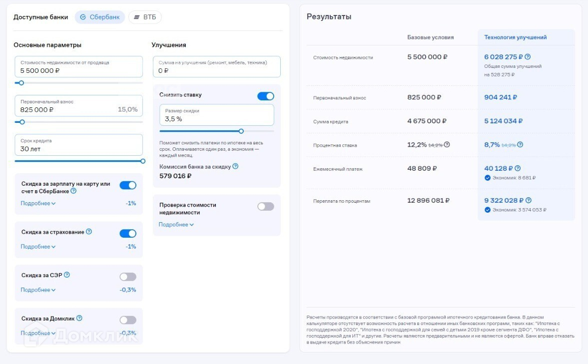Open the СЭР discount info icon

coord(67,275)
